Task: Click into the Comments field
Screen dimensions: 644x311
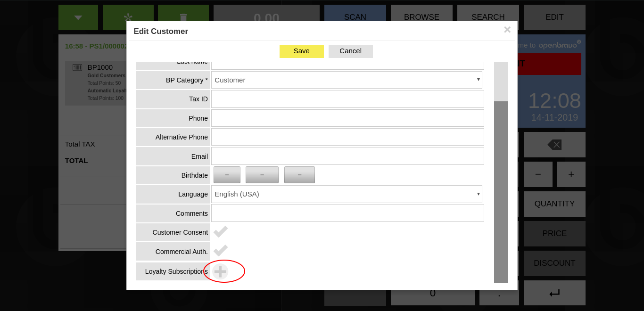Action: pos(347,213)
